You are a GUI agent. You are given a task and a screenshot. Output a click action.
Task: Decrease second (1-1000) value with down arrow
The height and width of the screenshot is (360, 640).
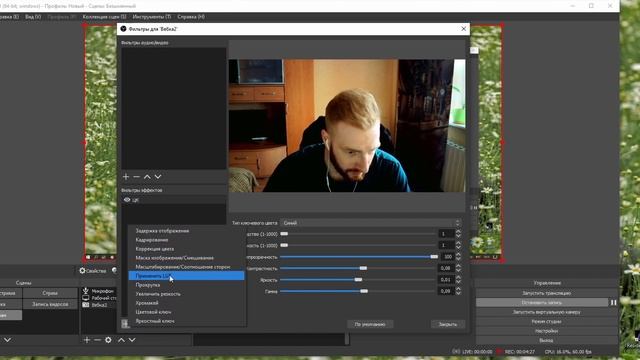tap(458, 248)
